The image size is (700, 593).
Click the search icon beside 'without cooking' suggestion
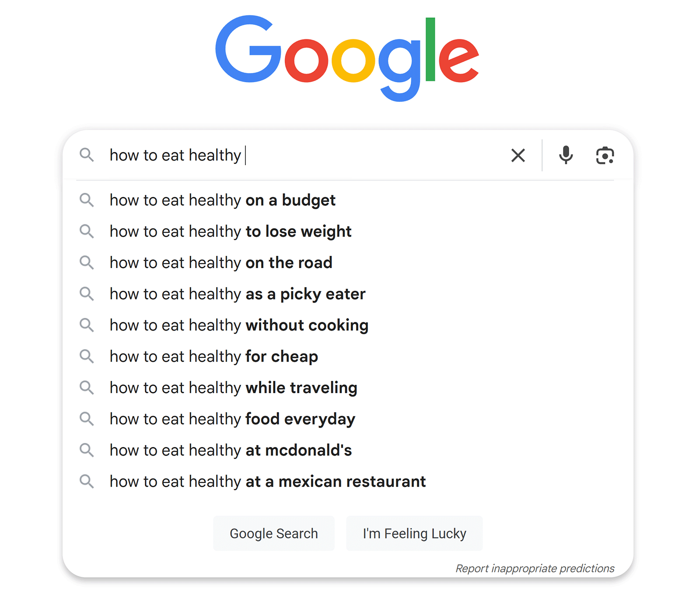(x=87, y=325)
